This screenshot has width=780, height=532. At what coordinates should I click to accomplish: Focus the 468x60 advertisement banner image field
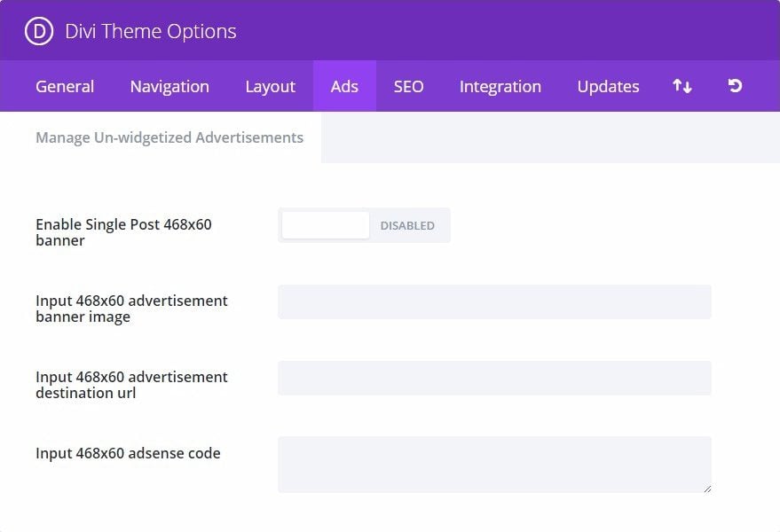pos(494,301)
